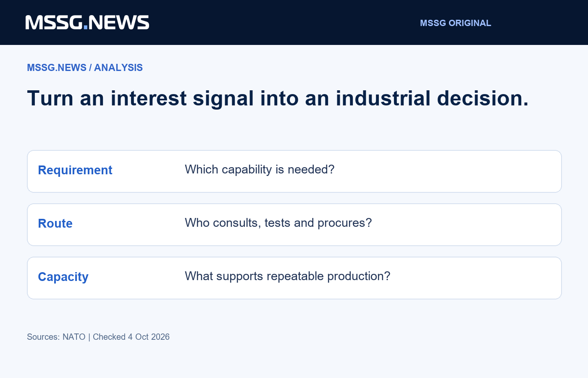
Task: Click the blue dot in the logo
Action: pos(86,27)
